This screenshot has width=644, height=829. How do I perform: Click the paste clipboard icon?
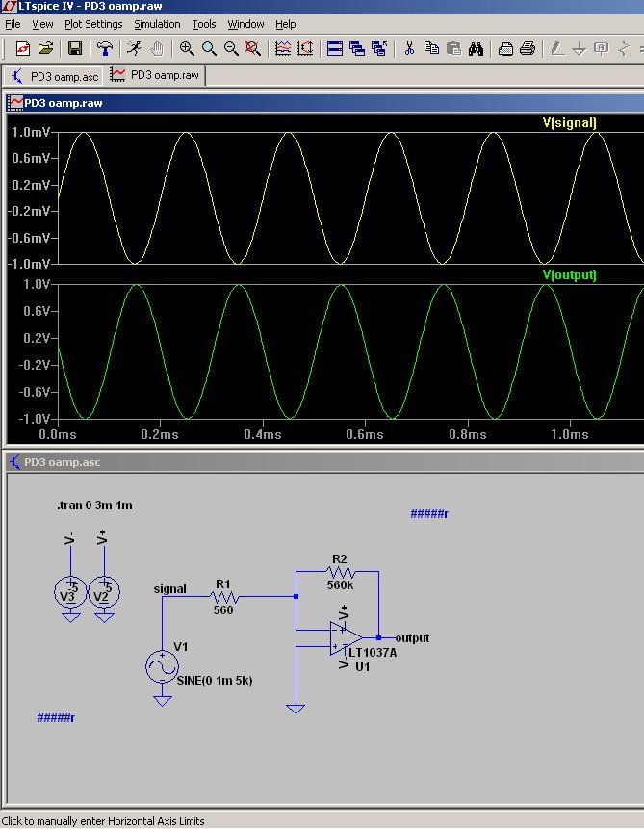click(453, 49)
